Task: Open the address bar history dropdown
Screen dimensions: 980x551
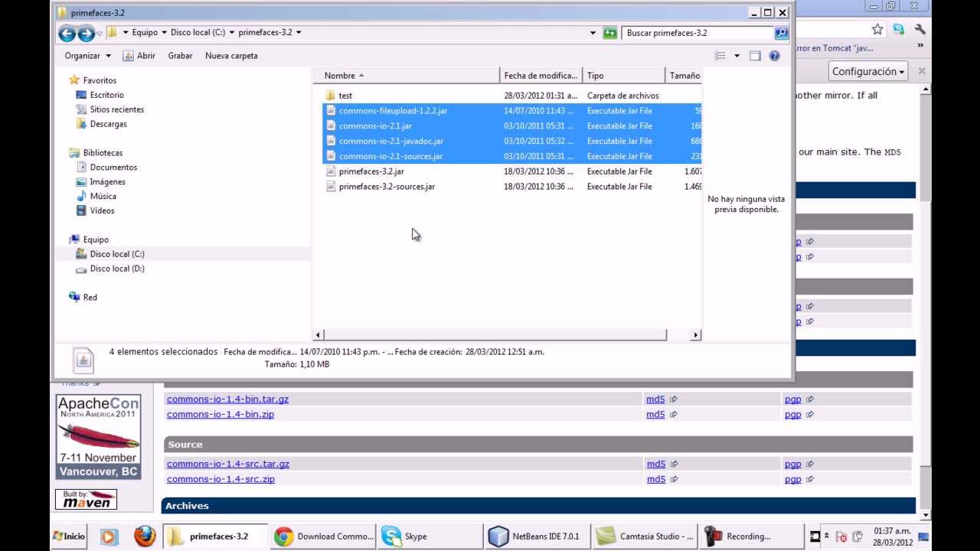Action: [593, 33]
